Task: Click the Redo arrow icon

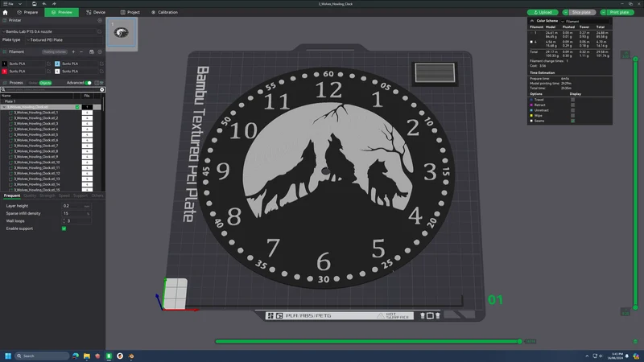Action: point(54,4)
